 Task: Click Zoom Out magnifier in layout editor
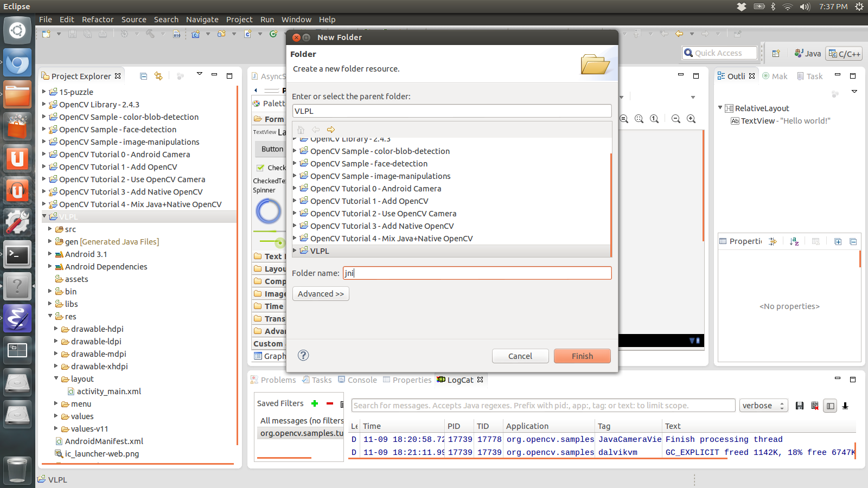click(x=676, y=119)
